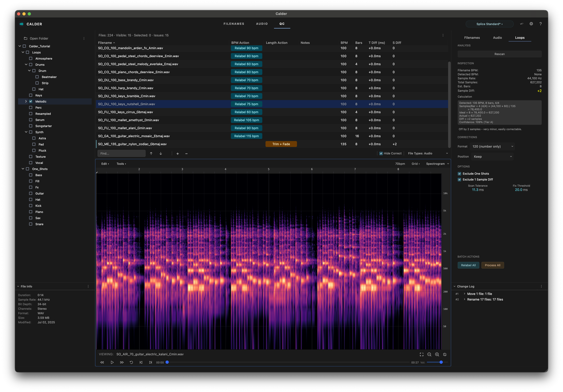Expand the Melodic folder chevron

coord(26,101)
